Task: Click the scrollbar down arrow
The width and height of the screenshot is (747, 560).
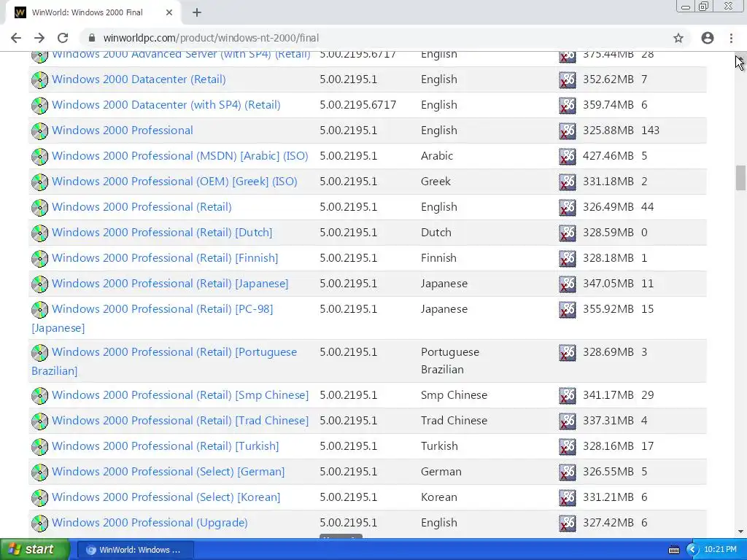Action: click(x=740, y=532)
